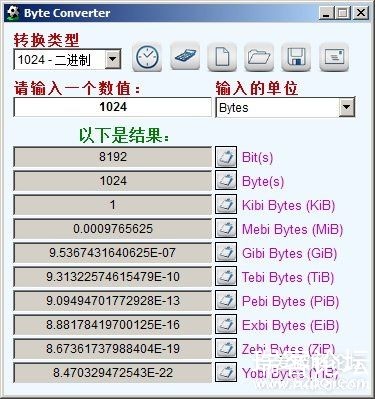Create new blank document icon

click(x=222, y=57)
